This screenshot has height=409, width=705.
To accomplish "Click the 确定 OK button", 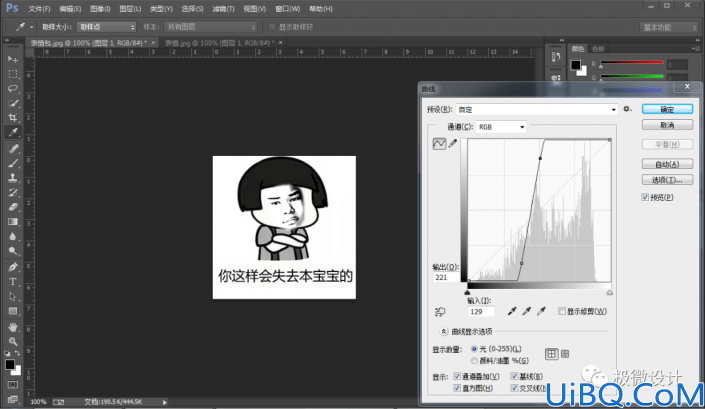I will pyautogui.click(x=667, y=109).
